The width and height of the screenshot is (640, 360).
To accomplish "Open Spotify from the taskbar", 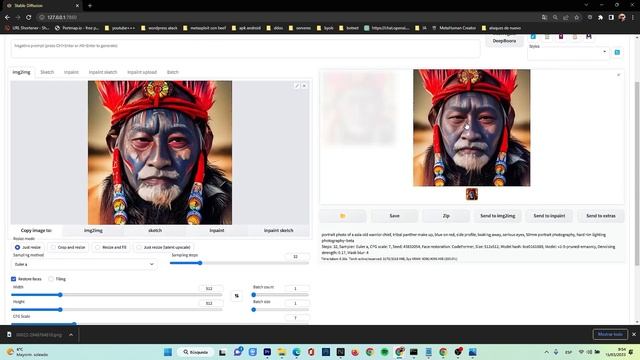I will [x=384, y=352].
